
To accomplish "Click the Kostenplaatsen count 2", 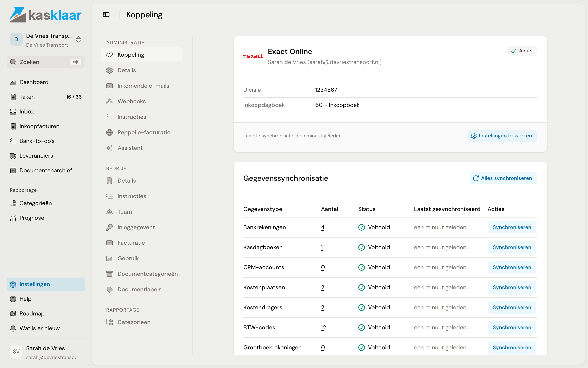I will 322,287.
